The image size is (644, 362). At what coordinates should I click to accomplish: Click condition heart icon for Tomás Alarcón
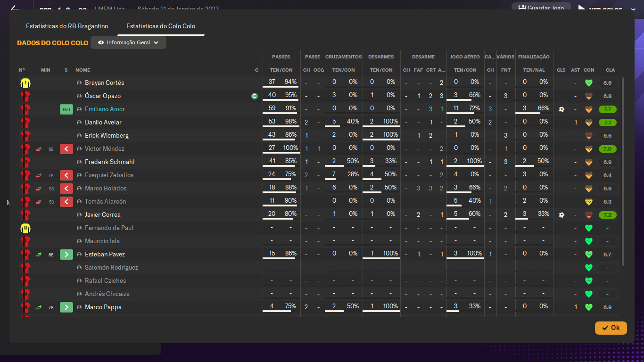pyautogui.click(x=588, y=202)
